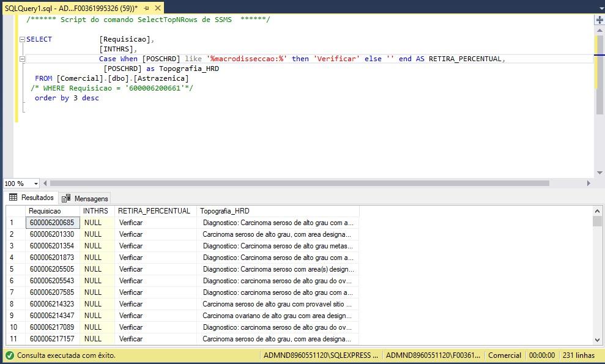Click Verificar cell in row 7

(x=155, y=292)
